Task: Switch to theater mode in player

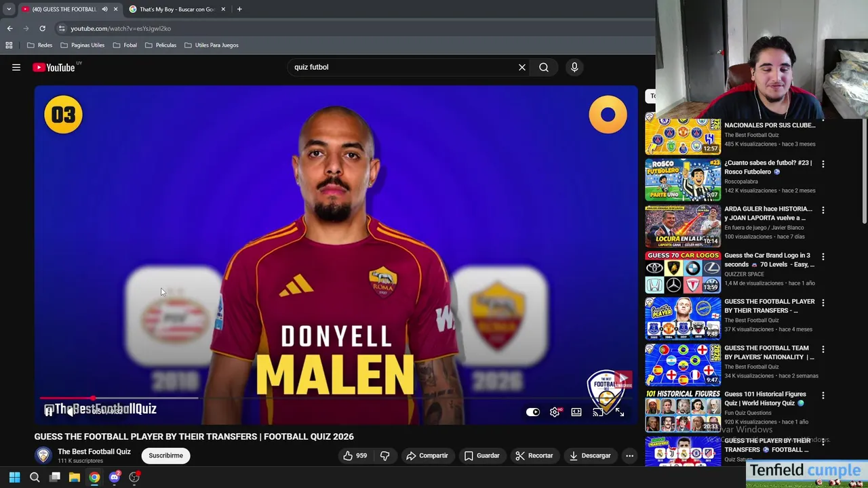Action: pyautogui.click(x=576, y=412)
